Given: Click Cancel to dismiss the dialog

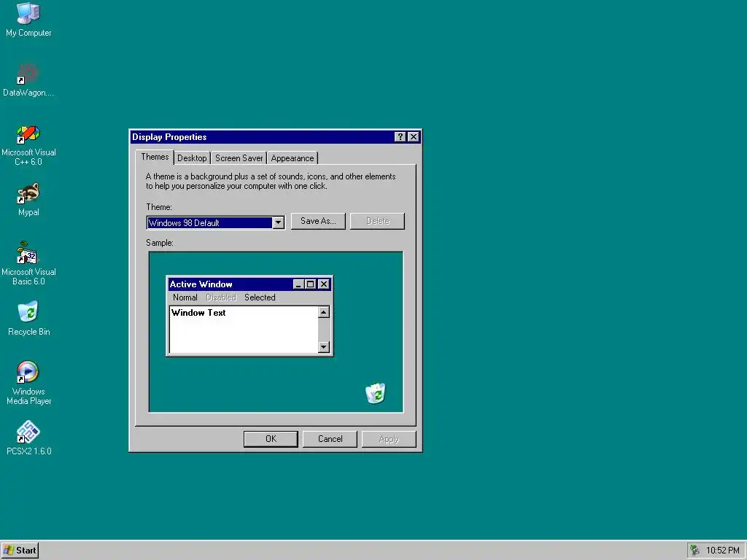Looking at the screenshot, I should coord(330,439).
